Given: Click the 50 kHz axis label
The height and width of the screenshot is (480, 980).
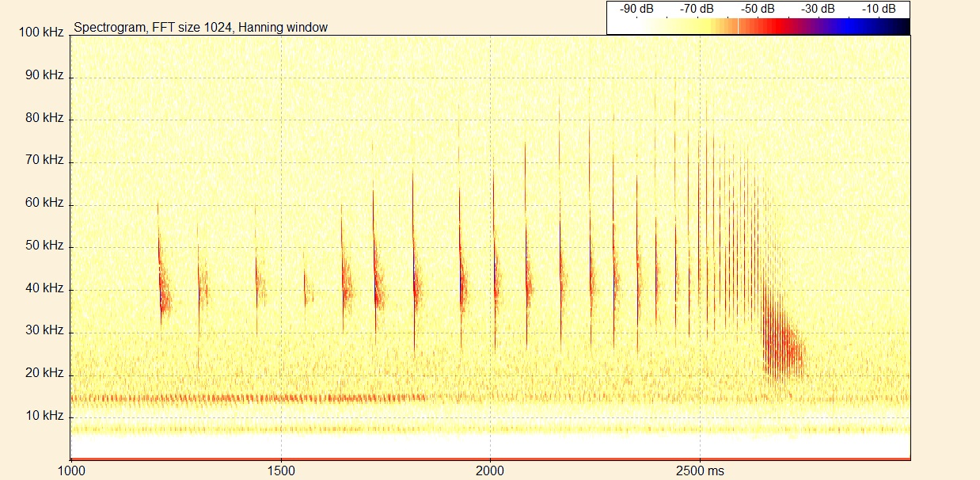Looking at the screenshot, I should [44, 246].
